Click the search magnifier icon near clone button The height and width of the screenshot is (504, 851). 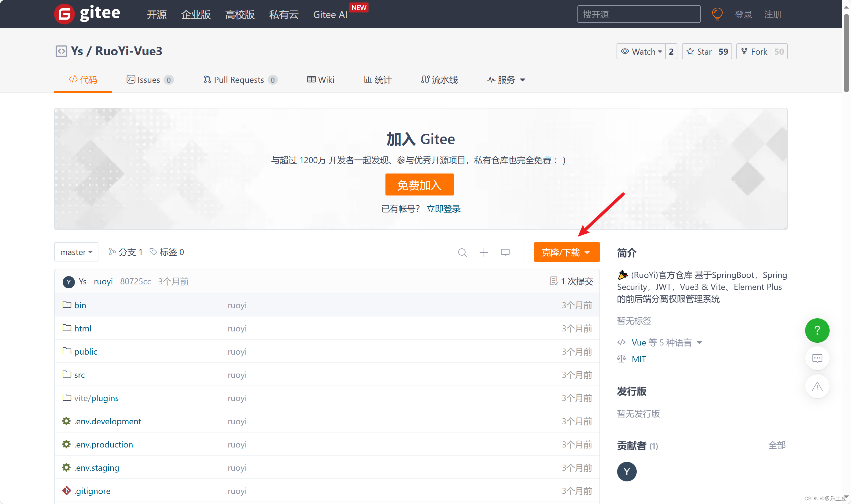pos(462,252)
